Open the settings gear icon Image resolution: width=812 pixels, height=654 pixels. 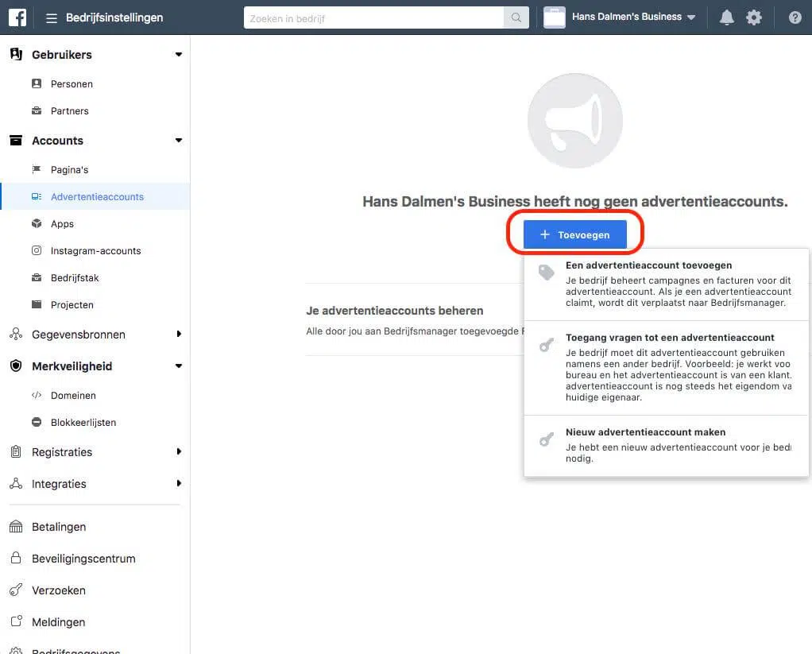click(x=754, y=17)
